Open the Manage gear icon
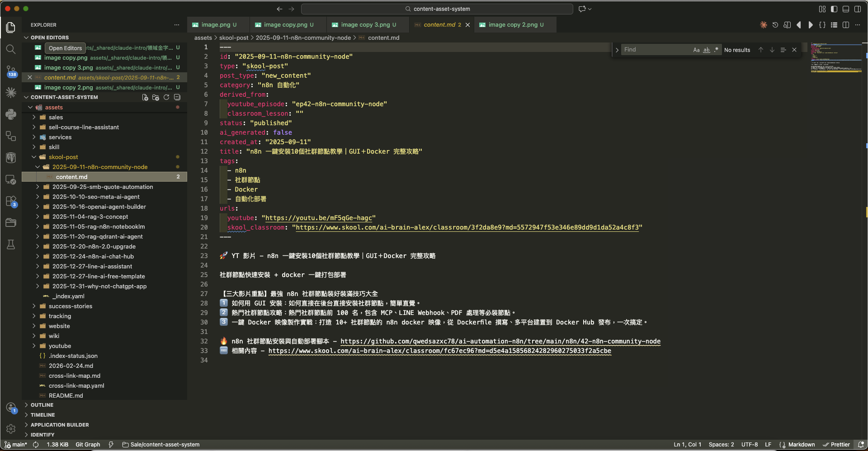The width and height of the screenshot is (868, 451). point(11,429)
